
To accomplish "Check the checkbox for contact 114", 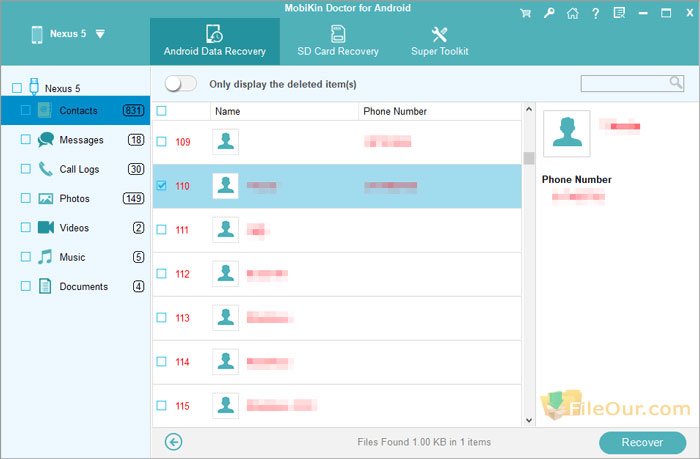I will tap(161, 361).
